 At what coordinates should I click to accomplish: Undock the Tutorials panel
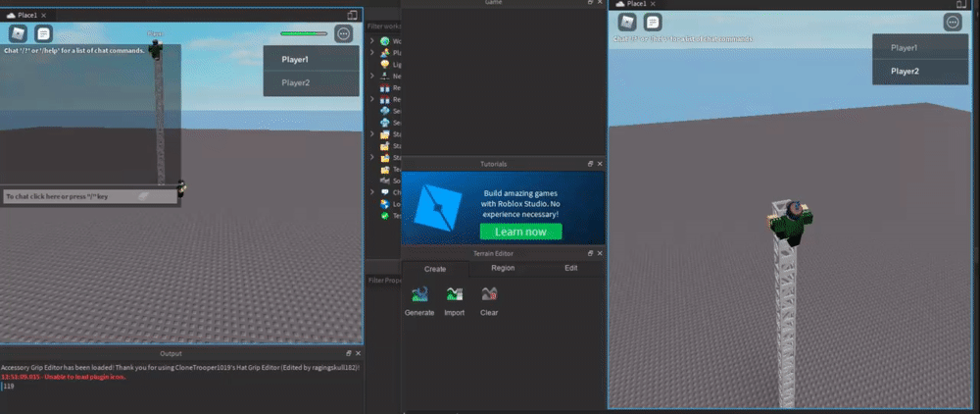pyautogui.click(x=591, y=164)
